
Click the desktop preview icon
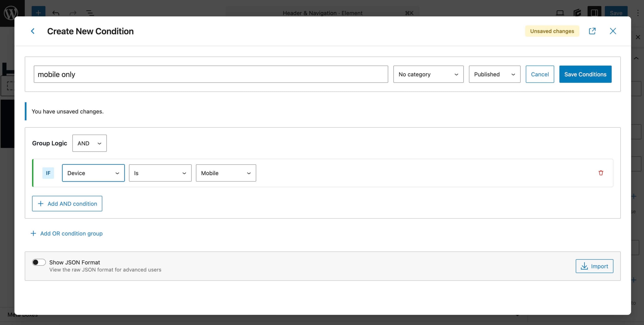pos(559,13)
